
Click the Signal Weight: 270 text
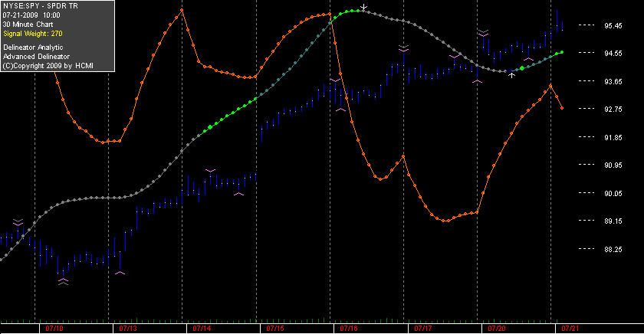pyautogui.click(x=33, y=34)
